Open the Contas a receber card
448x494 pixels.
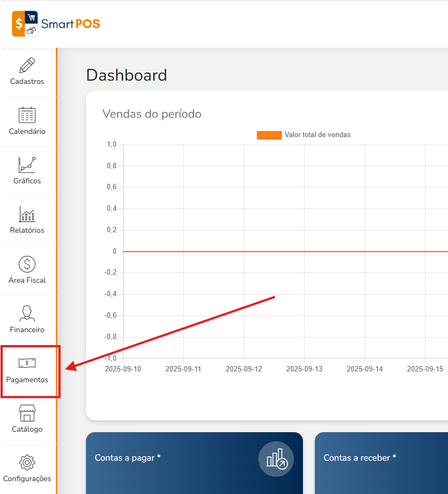381,463
